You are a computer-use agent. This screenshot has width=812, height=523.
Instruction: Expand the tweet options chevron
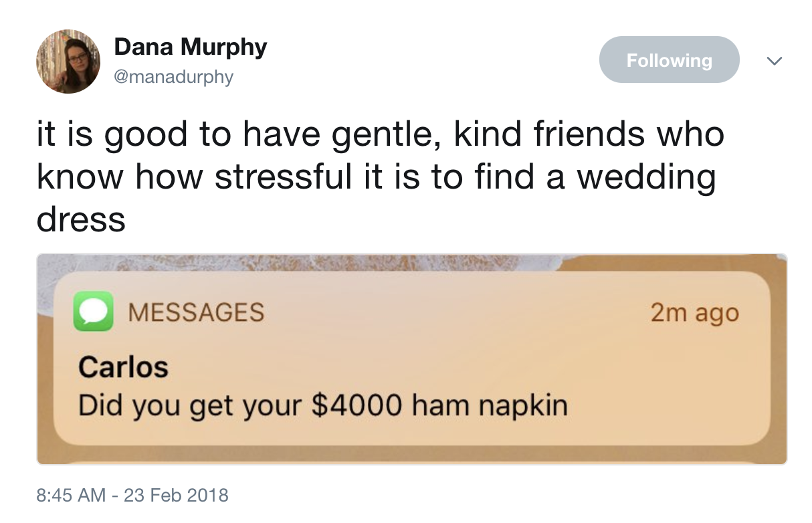pyautogui.click(x=774, y=61)
